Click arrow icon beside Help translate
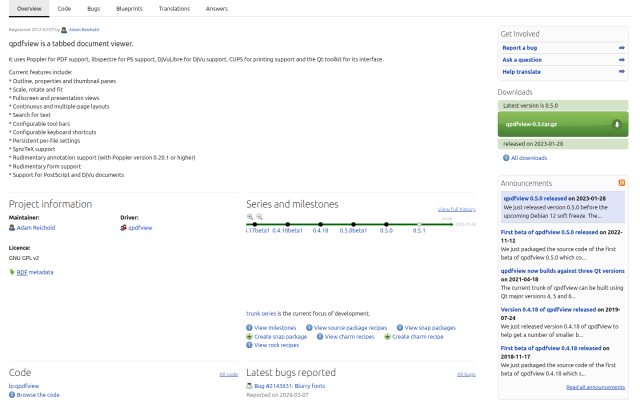This screenshot has height=400, width=640. (x=622, y=71)
